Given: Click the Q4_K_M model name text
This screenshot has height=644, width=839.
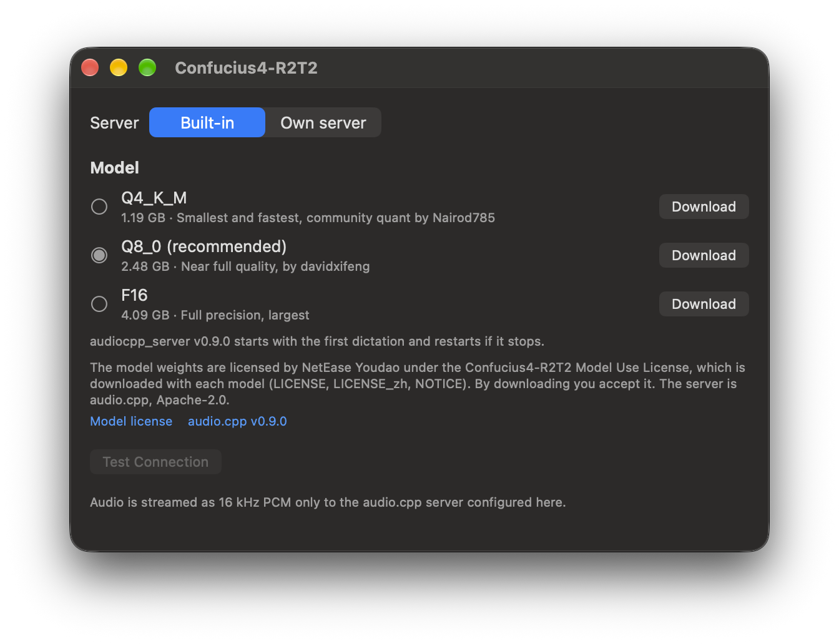Looking at the screenshot, I should tap(154, 198).
